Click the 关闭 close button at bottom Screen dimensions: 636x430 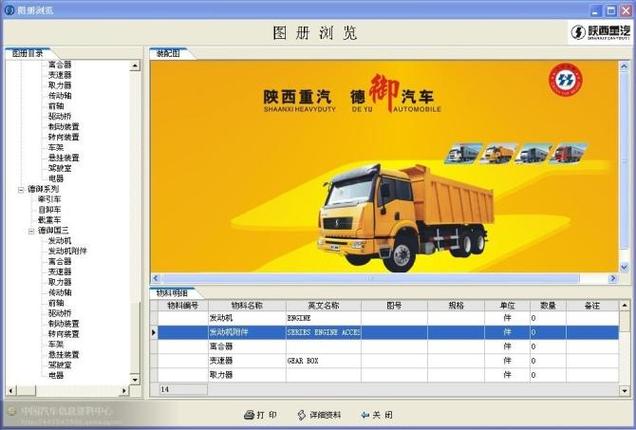[376, 415]
